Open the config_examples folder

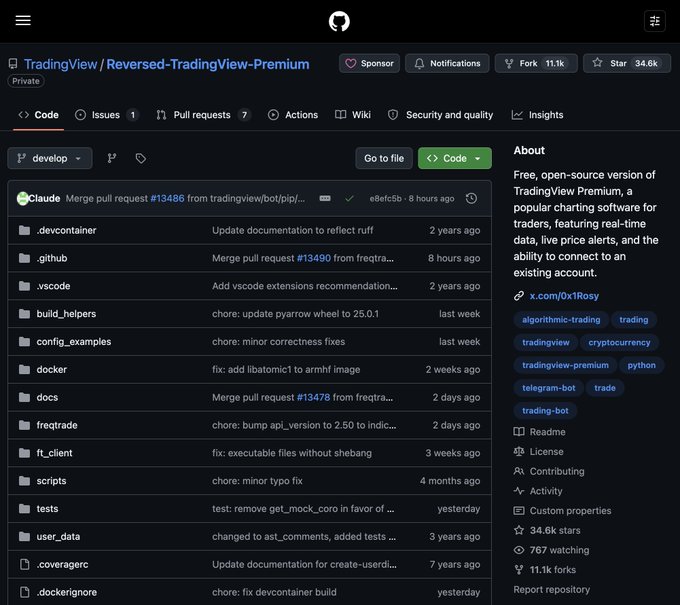coord(74,342)
